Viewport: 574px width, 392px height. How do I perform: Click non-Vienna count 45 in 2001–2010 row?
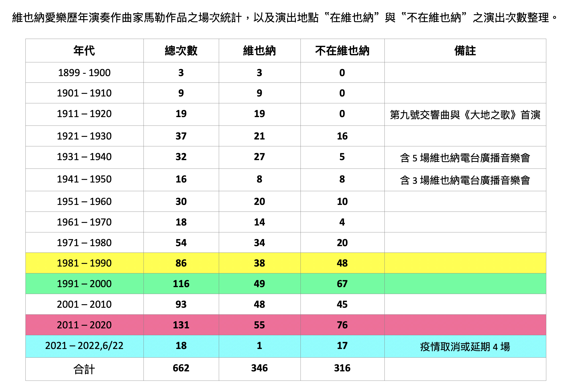(342, 304)
